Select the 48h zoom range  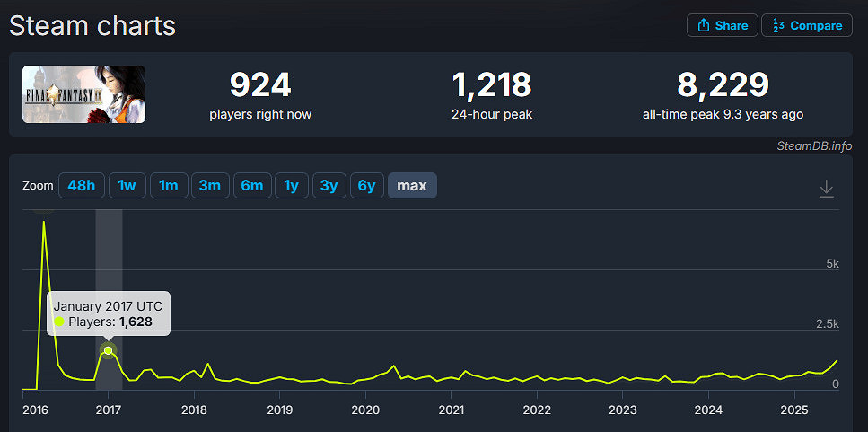81,186
